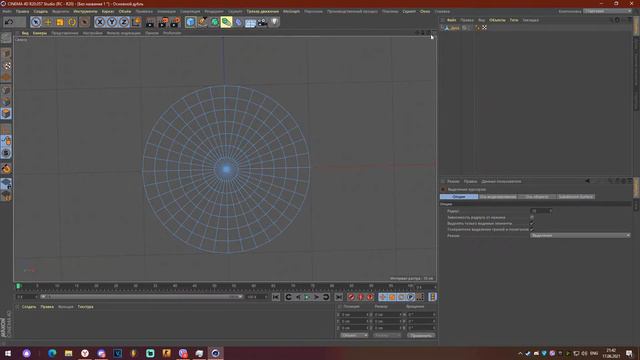This screenshot has height=360, width=640.
Task: Switch to Subdivision Surface tab
Action: click(x=575, y=197)
